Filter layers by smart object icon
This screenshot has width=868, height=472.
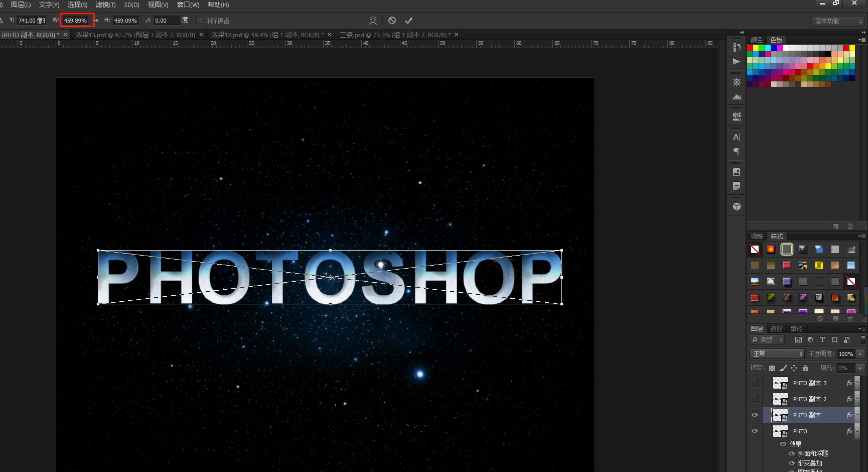point(846,340)
